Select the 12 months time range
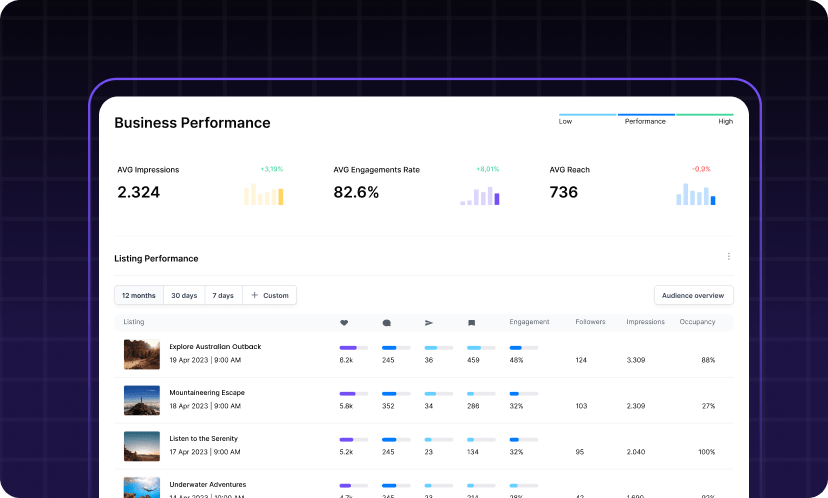This screenshot has width=828, height=498. (x=139, y=295)
